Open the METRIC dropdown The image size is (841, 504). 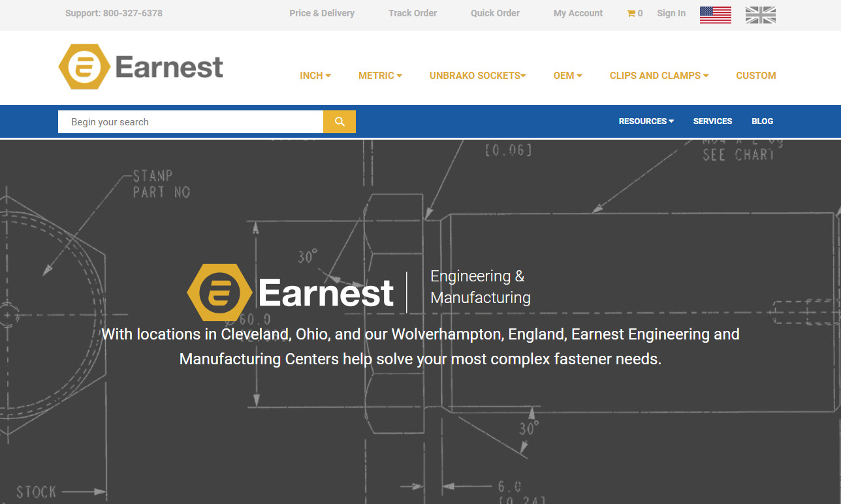pos(379,75)
